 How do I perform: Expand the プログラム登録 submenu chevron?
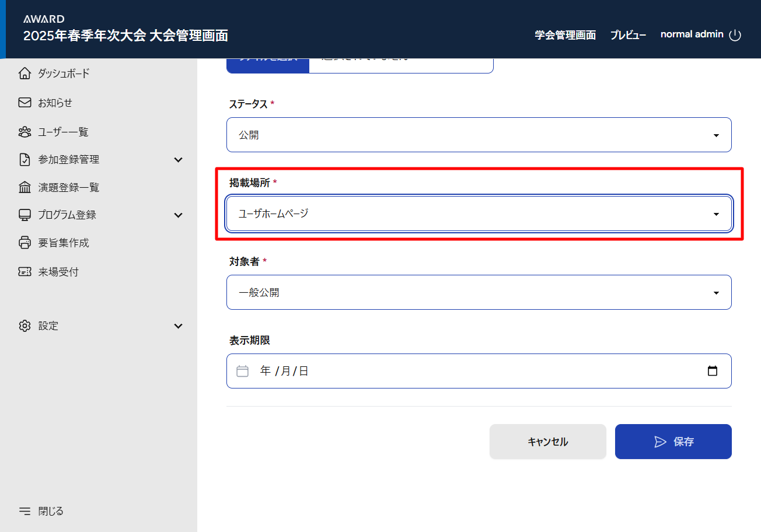click(x=179, y=215)
